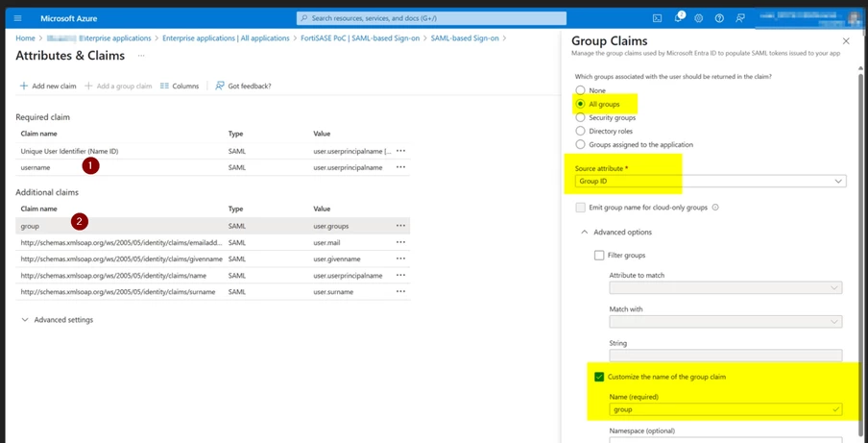Screen dimensions: 868x443
Task: Select the Security groups radio option
Action: pos(580,117)
